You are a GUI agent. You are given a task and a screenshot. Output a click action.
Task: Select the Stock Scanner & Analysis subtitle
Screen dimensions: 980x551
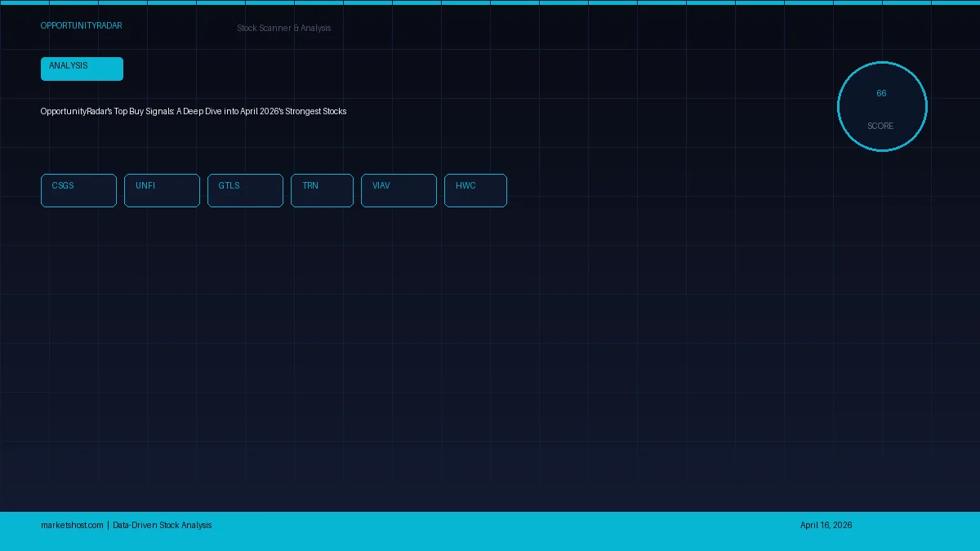click(283, 28)
